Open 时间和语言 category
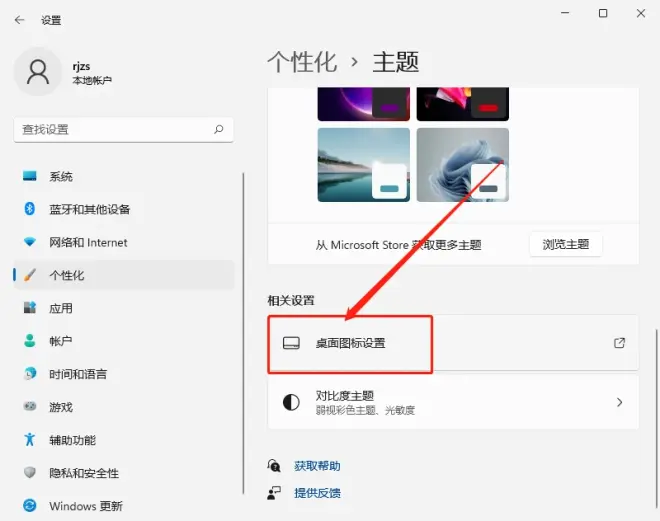 tap(124, 374)
